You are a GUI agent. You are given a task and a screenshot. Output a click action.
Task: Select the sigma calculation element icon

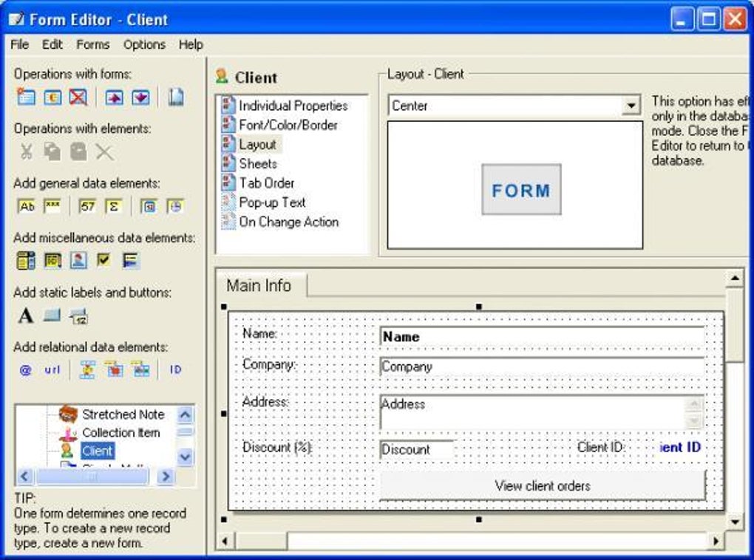pyautogui.click(x=112, y=207)
